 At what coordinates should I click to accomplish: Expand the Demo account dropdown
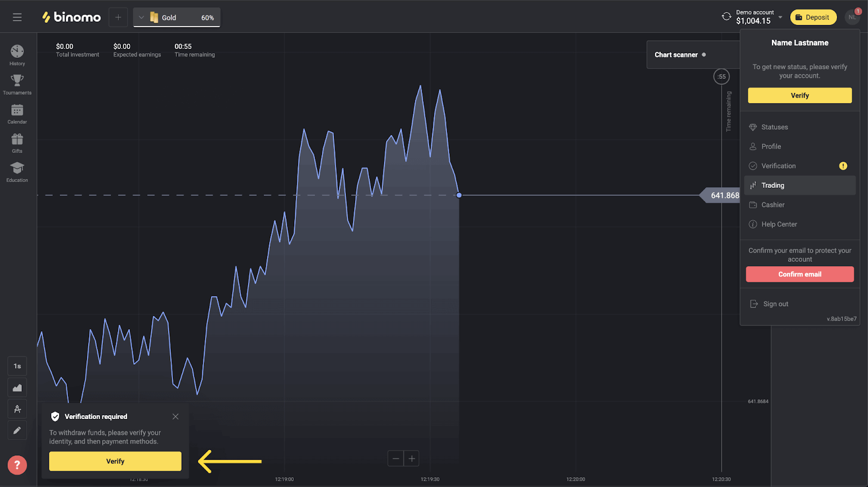pyautogui.click(x=780, y=17)
